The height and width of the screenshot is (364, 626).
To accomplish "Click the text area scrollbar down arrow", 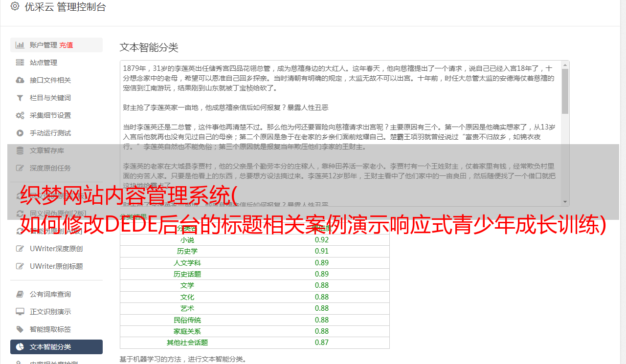I will pyautogui.click(x=565, y=202).
